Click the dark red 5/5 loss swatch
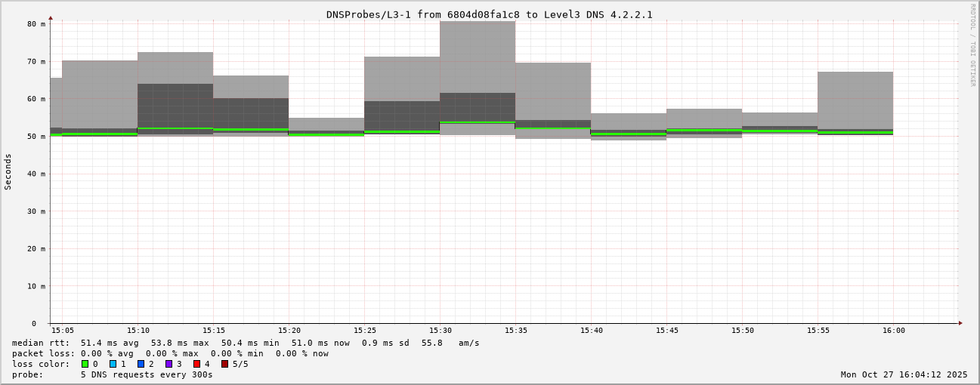Viewport: 980px width, 385px height. 224,364
